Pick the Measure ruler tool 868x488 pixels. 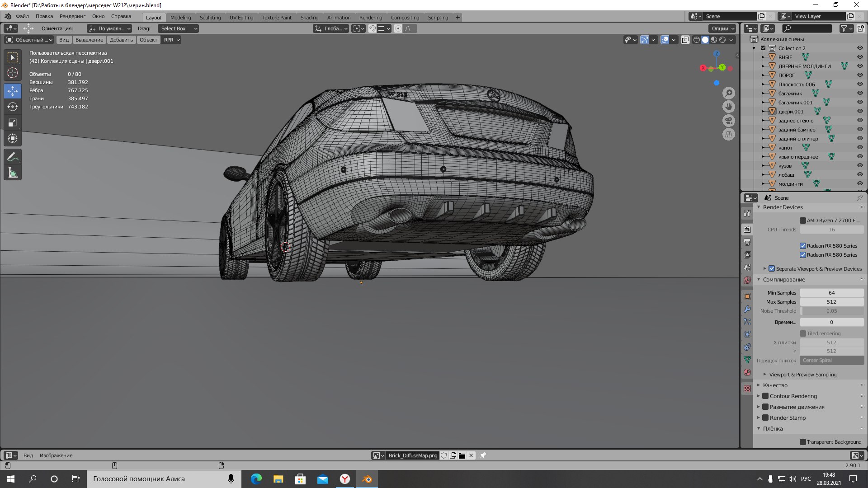pyautogui.click(x=13, y=173)
